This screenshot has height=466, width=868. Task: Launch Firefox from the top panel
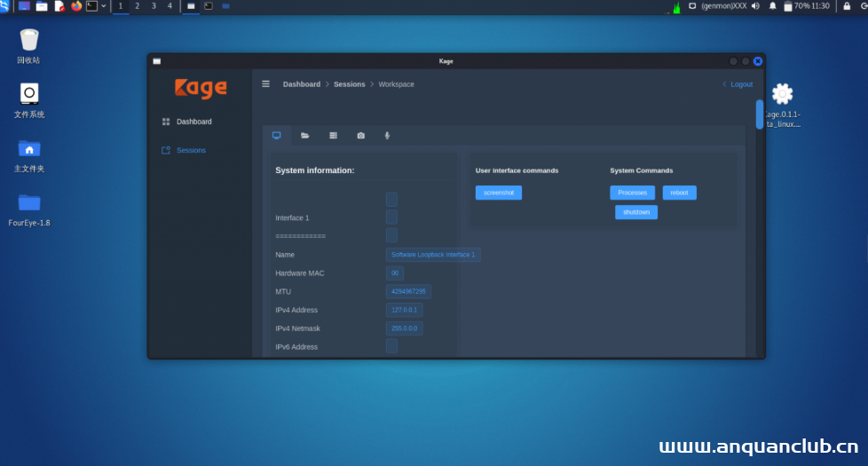click(76, 6)
